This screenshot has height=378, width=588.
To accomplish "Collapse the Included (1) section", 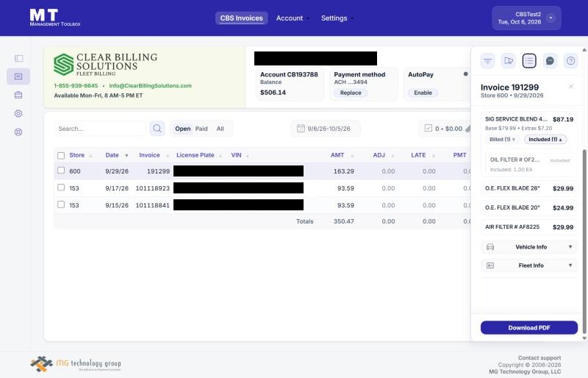I will (x=545, y=139).
